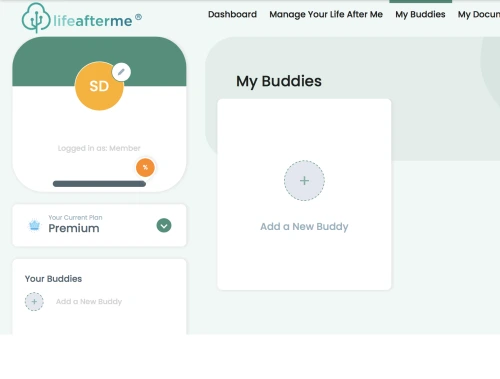The width and height of the screenshot is (500, 379).
Task: Click the 'My Buddies' page heading
Action: (279, 81)
